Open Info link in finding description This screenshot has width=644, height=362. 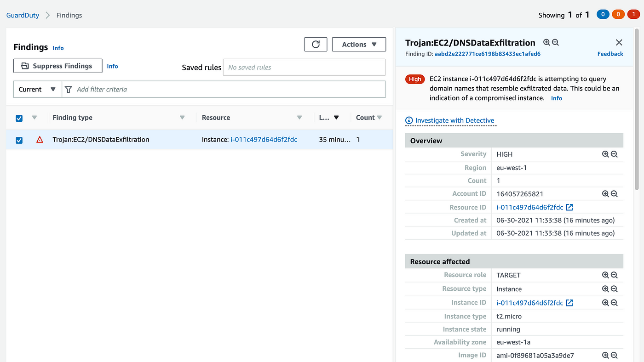click(x=557, y=98)
